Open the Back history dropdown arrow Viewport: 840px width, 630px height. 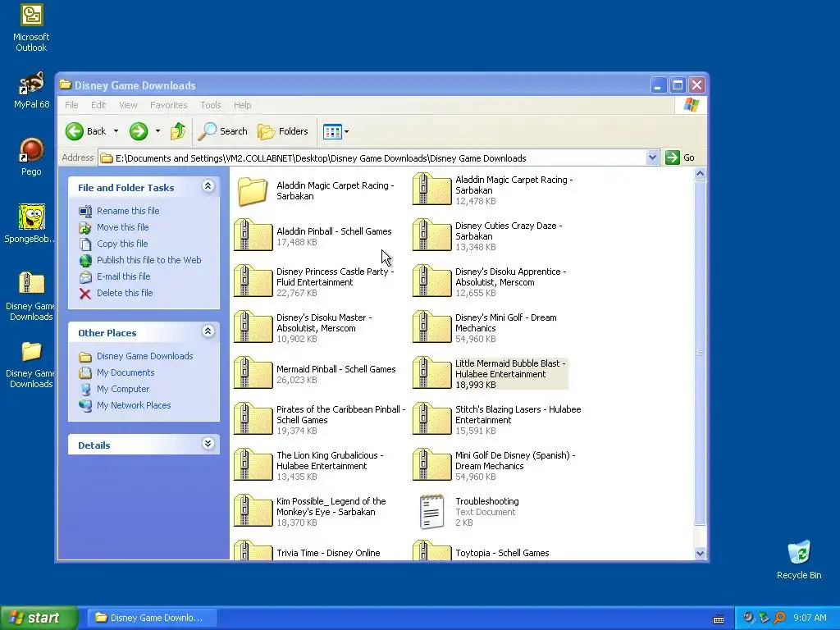[x=116, y=131]
